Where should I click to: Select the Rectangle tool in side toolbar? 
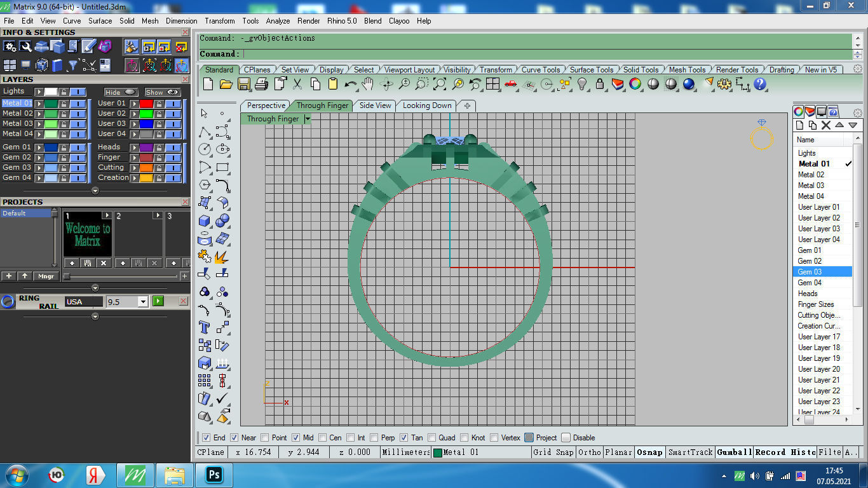(x=222, y=168)
